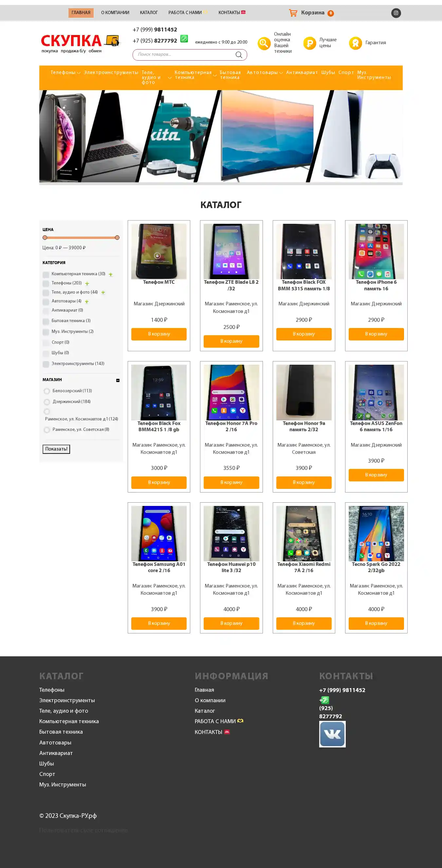Viewport: 442px width, 868px height.
Task: Collapse the Магазин filter section
Action: pyautogui.click(x=118, y=380)
